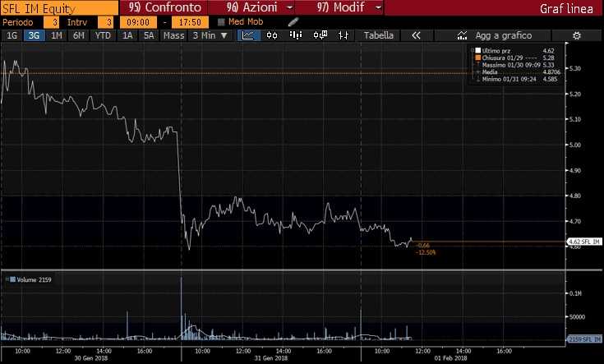Choose the candle-with-box chart style icon

click(x=320, y=35)
